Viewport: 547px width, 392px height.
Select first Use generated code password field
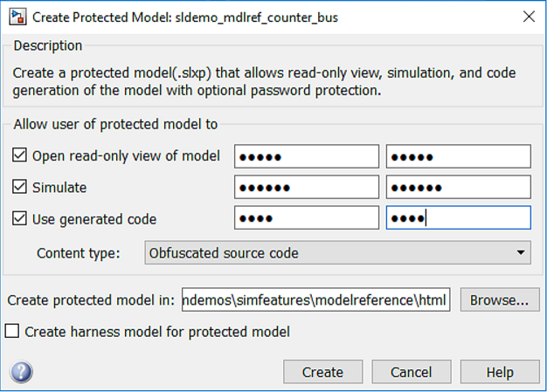(x=306, y=218)
